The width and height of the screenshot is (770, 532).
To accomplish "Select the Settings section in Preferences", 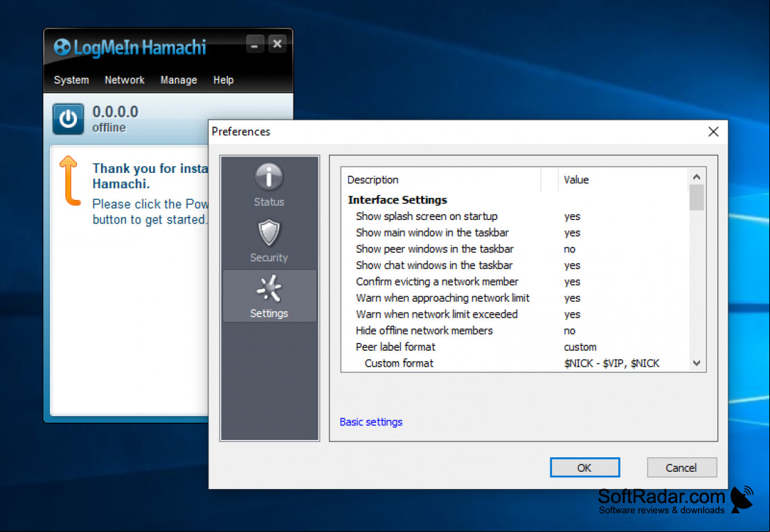I will (x=269, y=296).
